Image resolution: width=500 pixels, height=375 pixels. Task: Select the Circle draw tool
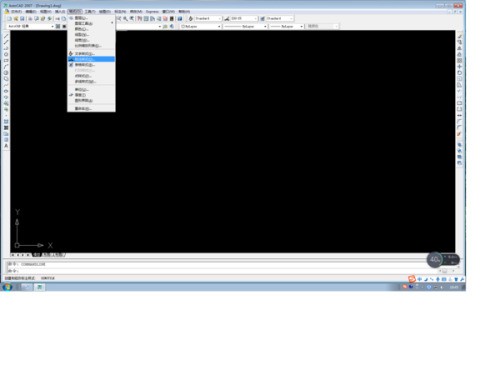(6, 73)
